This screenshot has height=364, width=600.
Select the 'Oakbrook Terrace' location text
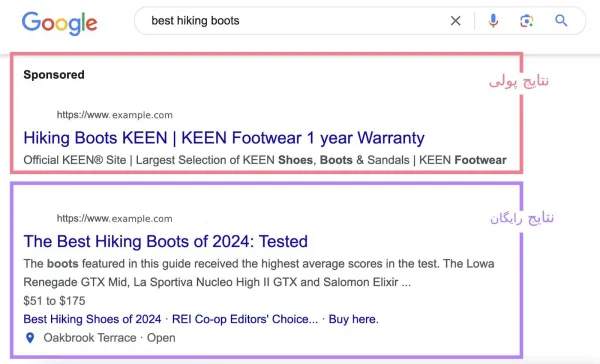pos(90,338)
